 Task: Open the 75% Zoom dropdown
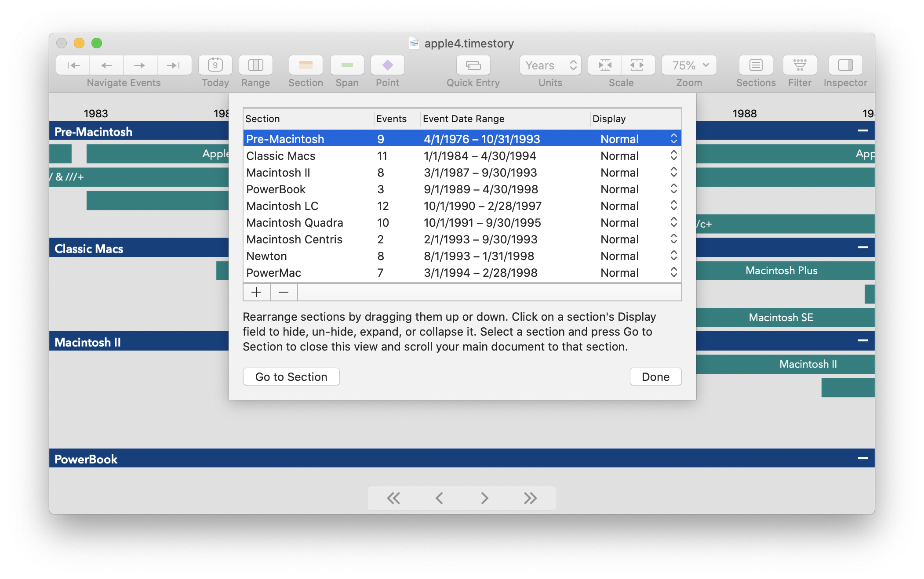click(x=688, y=65)
